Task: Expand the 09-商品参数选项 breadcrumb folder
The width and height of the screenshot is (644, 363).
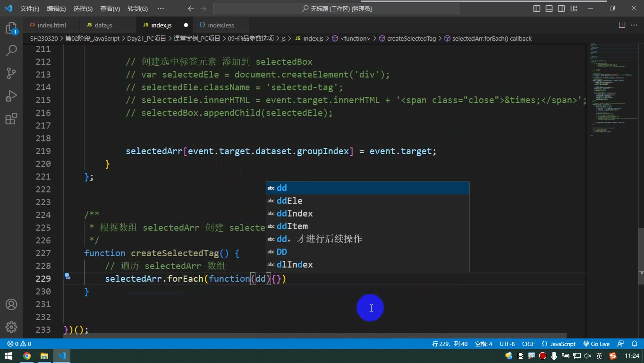Action: click(251, 38)
